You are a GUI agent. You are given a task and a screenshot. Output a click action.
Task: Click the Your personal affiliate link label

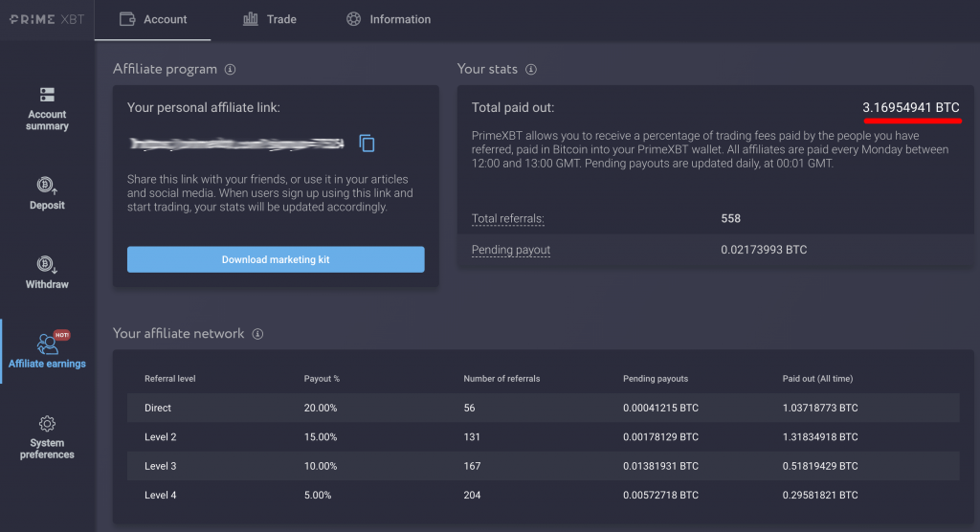(x=204, y=107)
